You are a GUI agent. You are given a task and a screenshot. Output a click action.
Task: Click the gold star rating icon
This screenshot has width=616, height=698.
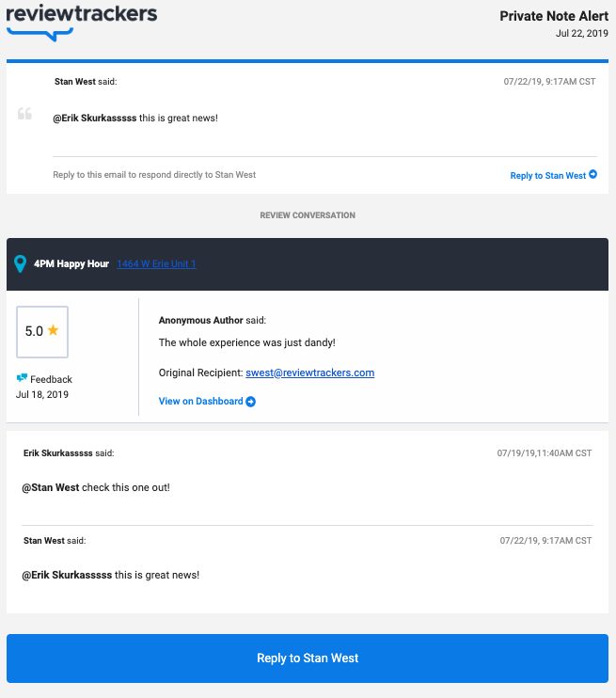click(x=53, y=330)
